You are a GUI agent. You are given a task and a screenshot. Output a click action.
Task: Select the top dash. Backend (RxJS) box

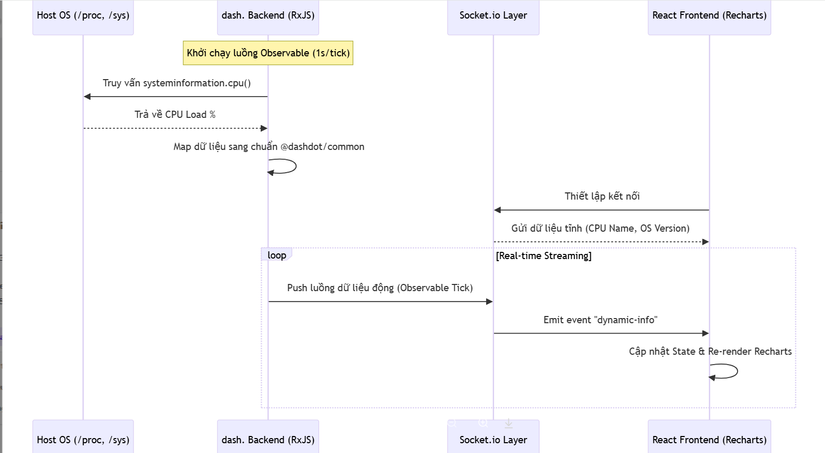[x=267, y=18]
